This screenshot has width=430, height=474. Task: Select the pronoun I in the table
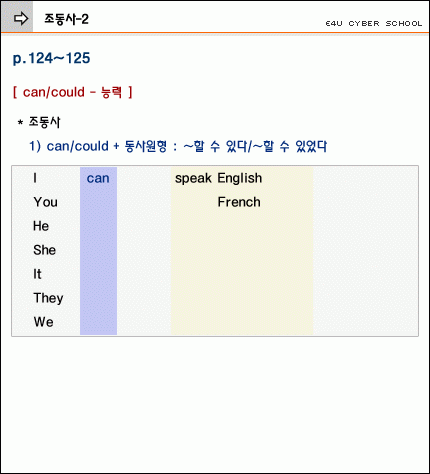point(35,178)
